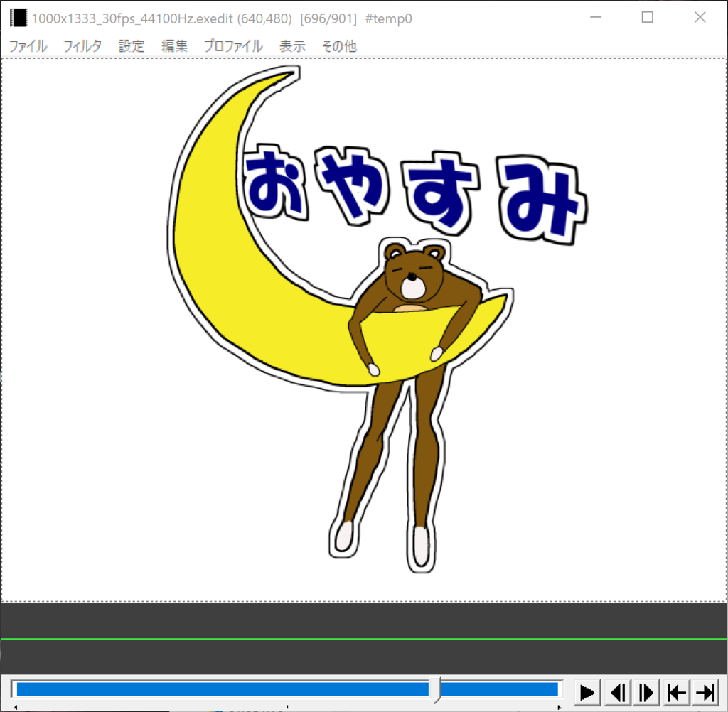Click the right arrow of the seek scrollbar
This screenshot has width=728, height=712.
(x=560, y=706)
